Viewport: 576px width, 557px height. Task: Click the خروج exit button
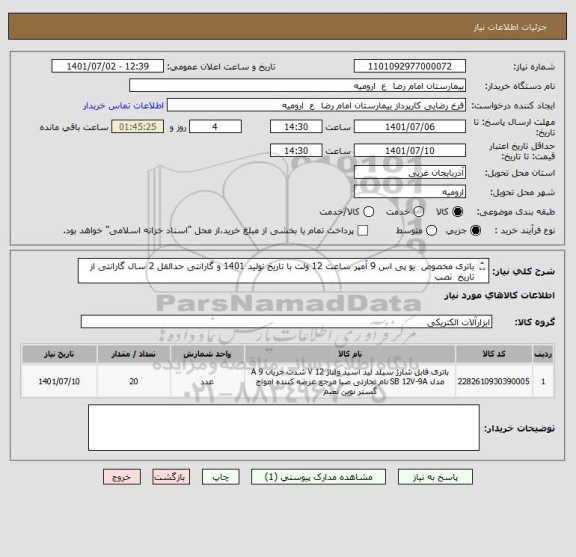(122, 477)
